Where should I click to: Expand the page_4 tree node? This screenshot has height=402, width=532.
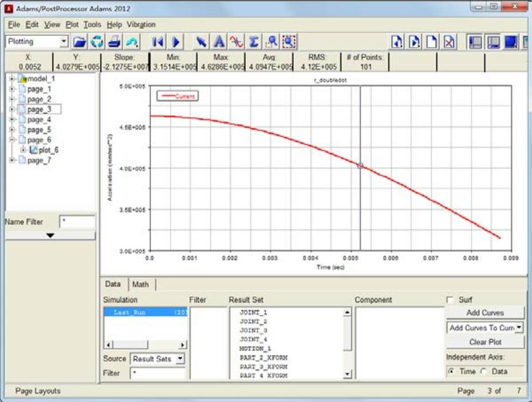coord(12,119)
